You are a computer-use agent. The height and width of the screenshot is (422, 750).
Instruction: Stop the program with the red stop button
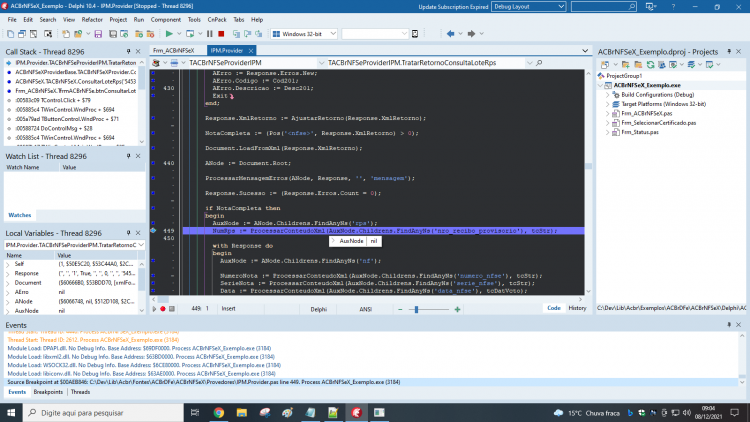(221, 34)
